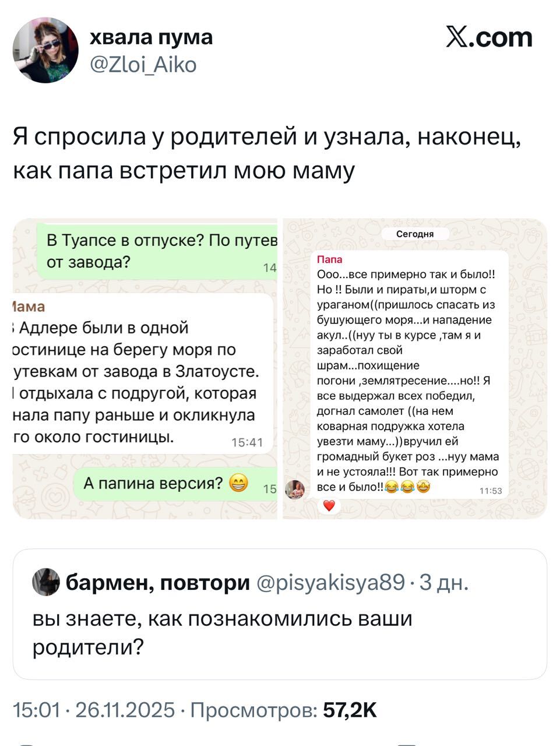Click the red heart reaction under Папа's message
Image resolution: width=560 pixels, height=746 pixels.
pyautogui.click(x=329, y=506)
